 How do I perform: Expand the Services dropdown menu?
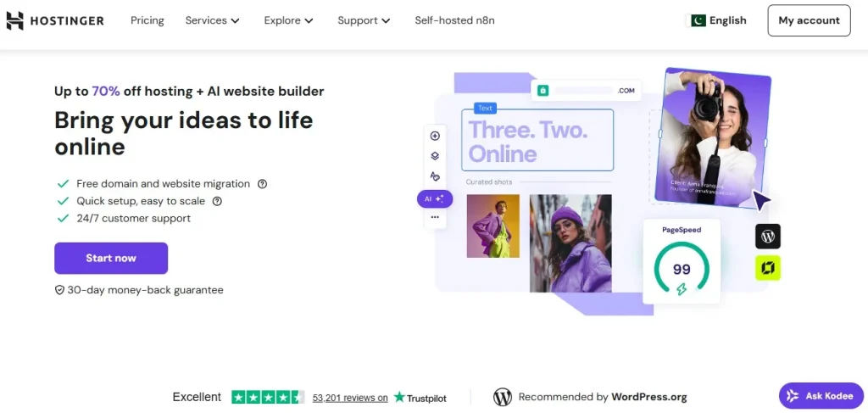click(x=212, y=20)
